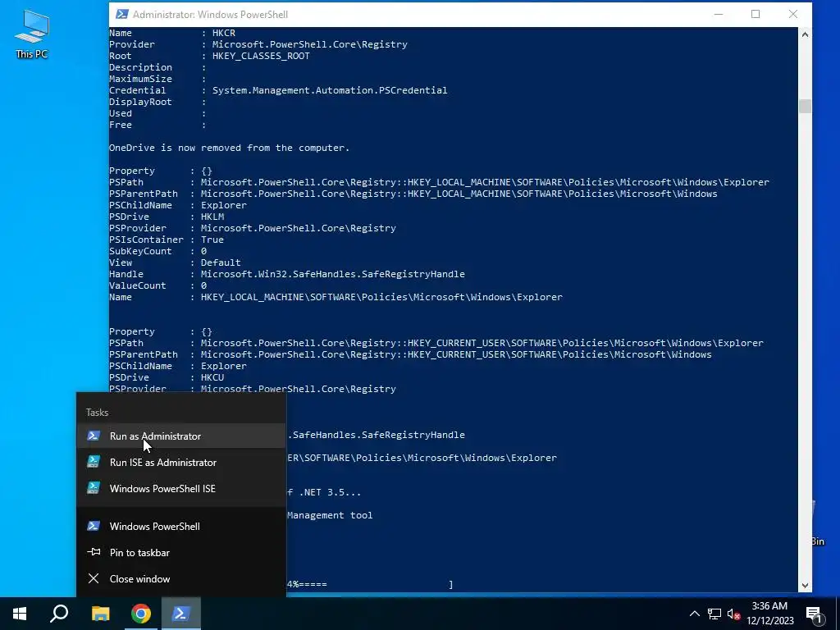Choose Close window in jump list
Image resolution: width=840 pixels, height=630 pixels.
[x=181, y=578]
